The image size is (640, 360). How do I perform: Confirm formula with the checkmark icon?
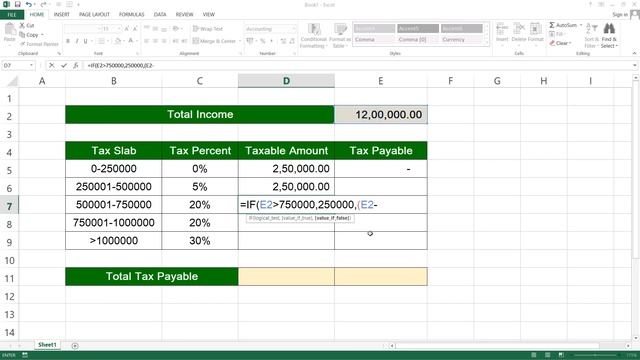pyautogui.click(x=64, y=65)
